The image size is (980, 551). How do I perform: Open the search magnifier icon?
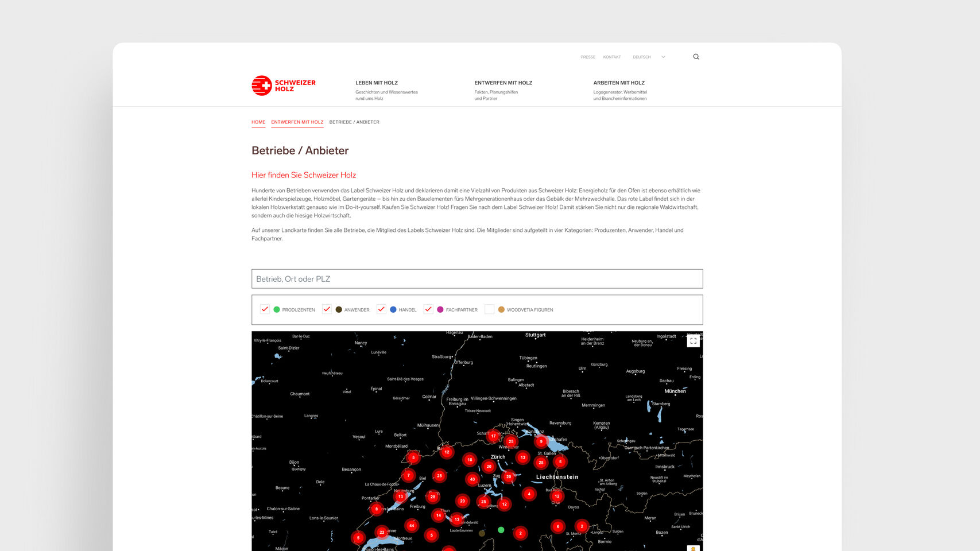pos(696,57)
